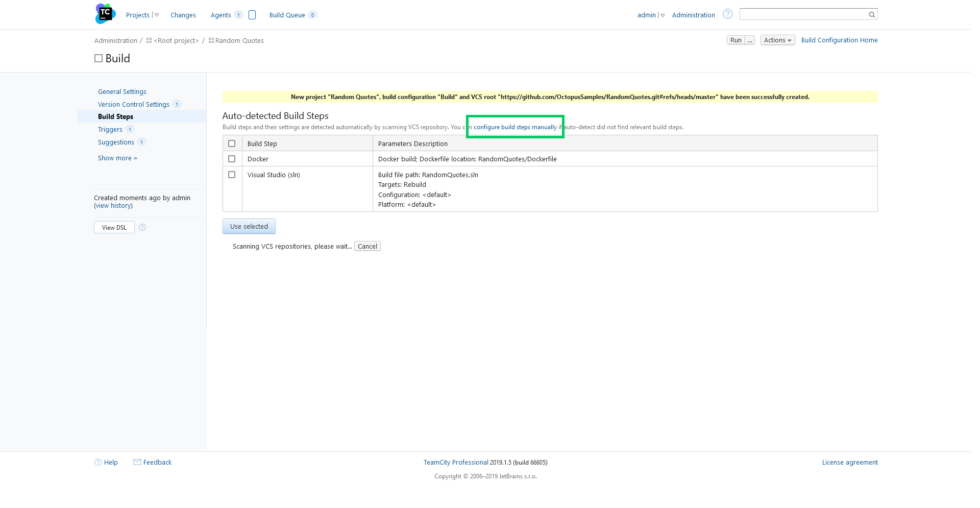This screenshot has width=980, height=508.
Task: Click Administration breadcrumb link
Action: coord(116,41)
